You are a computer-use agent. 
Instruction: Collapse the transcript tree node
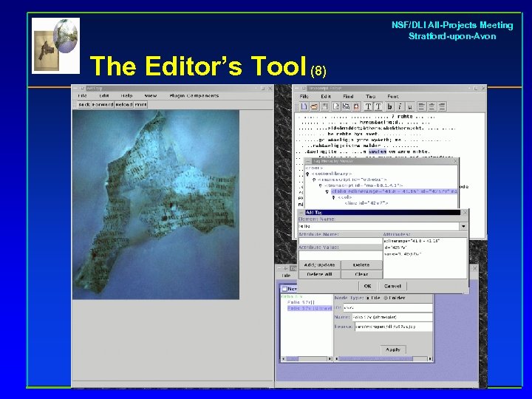(x=320, y=185)
